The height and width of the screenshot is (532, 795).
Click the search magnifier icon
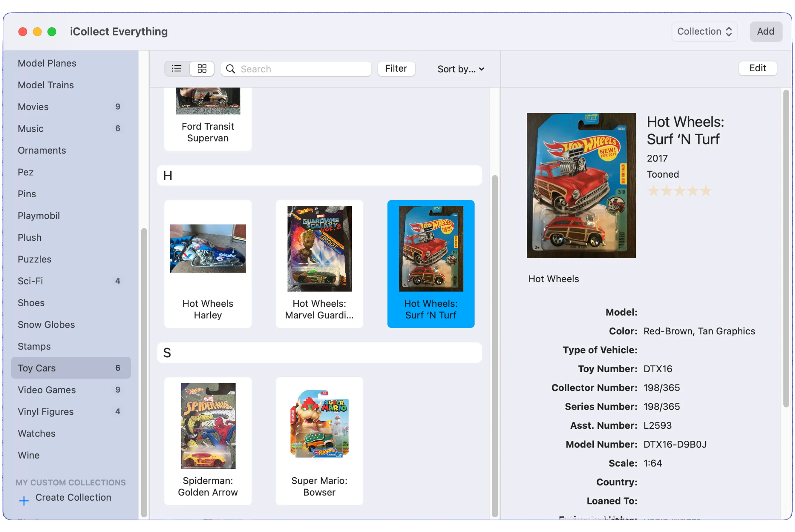pos(230,69)
